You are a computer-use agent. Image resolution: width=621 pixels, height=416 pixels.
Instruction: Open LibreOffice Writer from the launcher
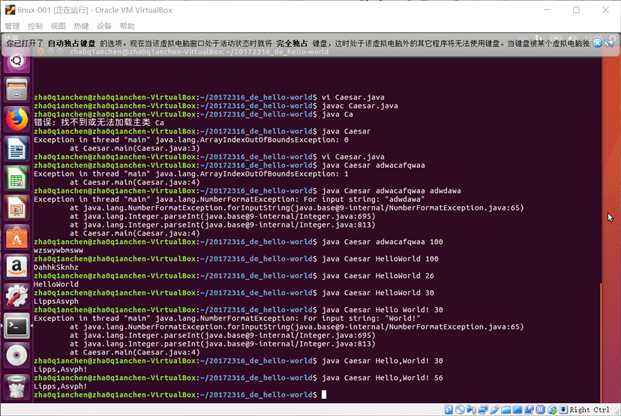pos(16,149)
